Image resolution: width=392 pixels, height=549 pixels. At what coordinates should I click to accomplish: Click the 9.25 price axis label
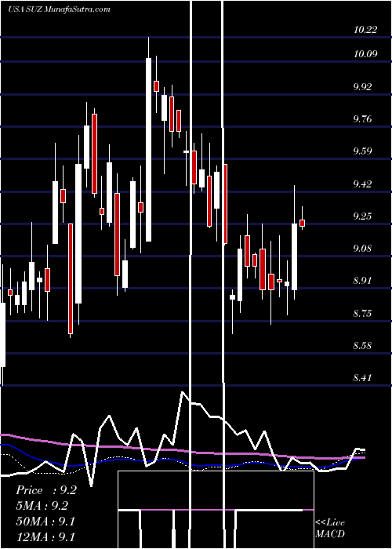click(362, 216)
